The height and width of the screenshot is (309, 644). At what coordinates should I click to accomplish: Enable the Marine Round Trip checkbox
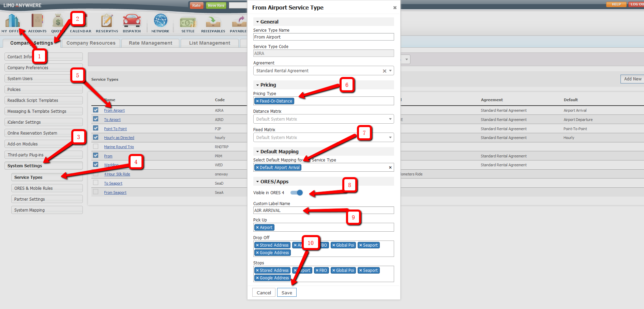click(x=95, y=146)
